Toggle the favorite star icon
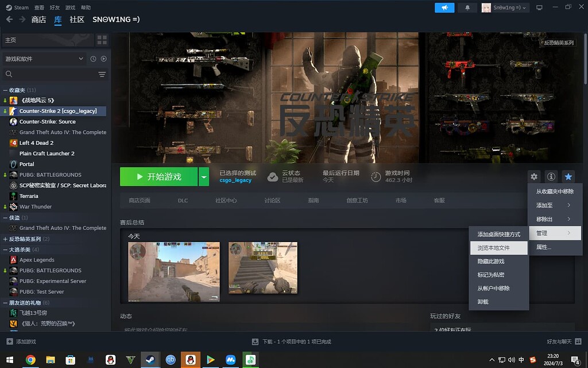 pyautogui.click(x=568, y=177)
